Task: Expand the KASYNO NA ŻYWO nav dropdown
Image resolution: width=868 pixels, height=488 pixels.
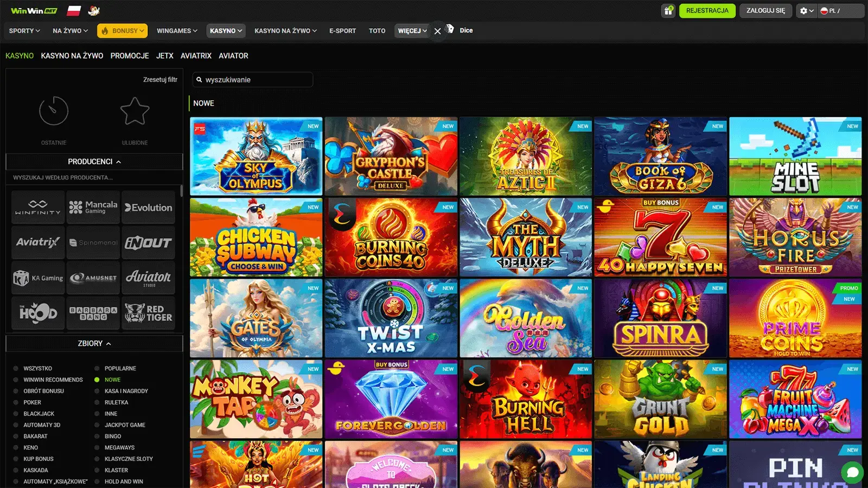Action: (285, 31)
